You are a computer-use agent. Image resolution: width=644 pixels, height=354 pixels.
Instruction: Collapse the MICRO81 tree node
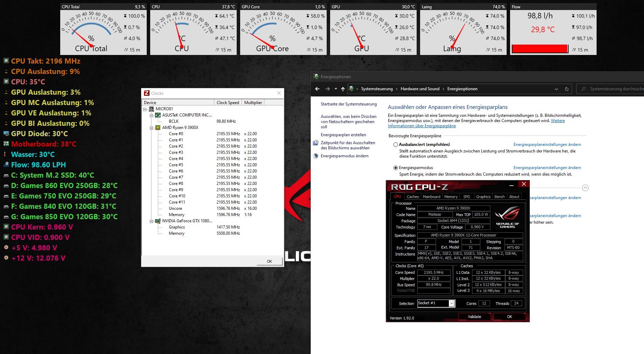coord(145,109)
